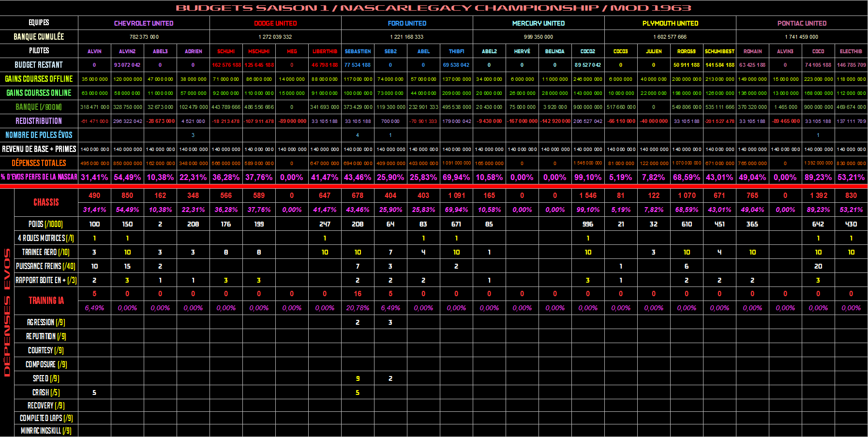868x437 pixels.
Task: Select the Pontiac United team header
Action: [x=802, y=23]
